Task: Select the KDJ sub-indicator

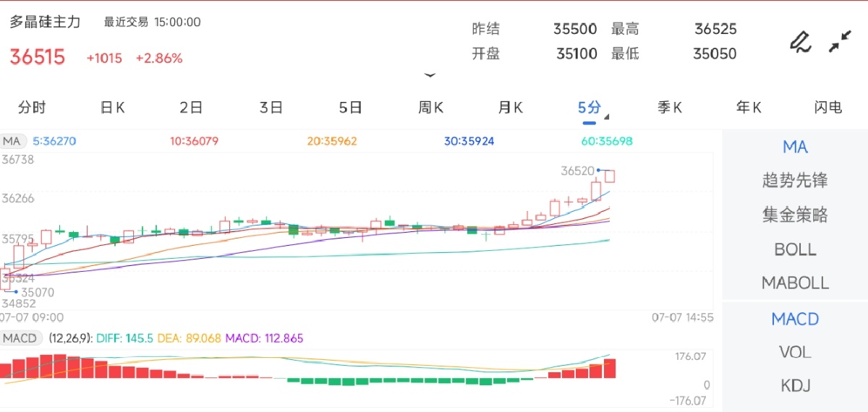Action: pos(795,386)
